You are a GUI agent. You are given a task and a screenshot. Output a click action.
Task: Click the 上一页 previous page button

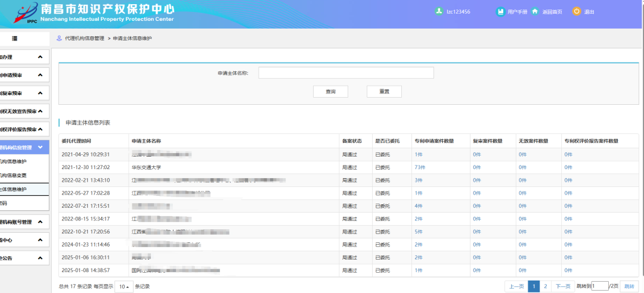[x=516, y=286]
